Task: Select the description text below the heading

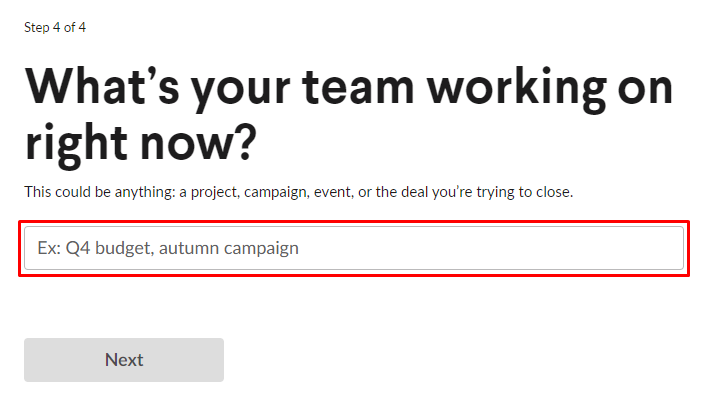Action: pos(298,191)
